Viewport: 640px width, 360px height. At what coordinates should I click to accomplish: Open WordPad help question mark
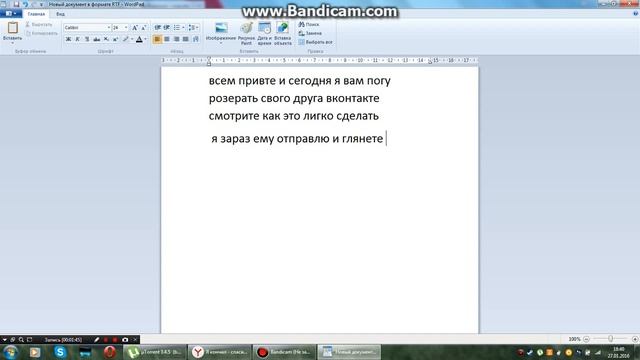[x=635, y=13]
